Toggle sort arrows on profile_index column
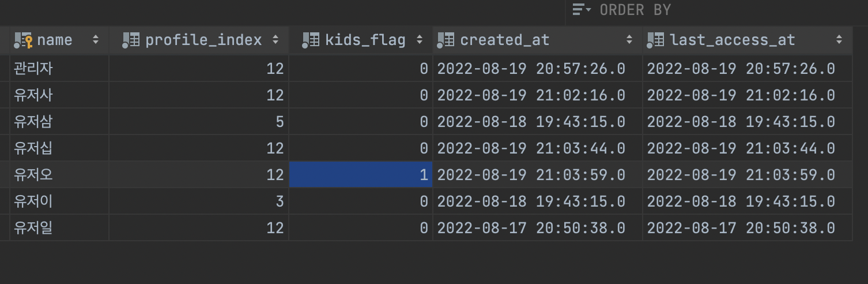 (x=276, y=40)
